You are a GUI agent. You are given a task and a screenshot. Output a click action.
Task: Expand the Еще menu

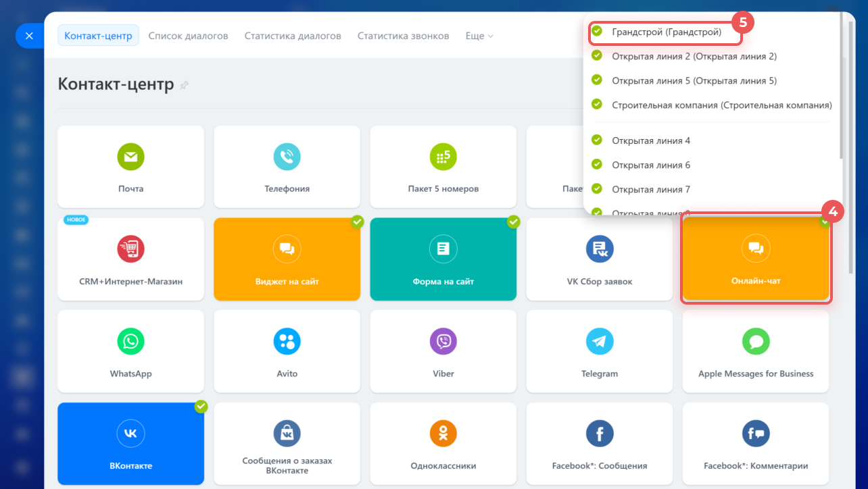coord(479,36)
